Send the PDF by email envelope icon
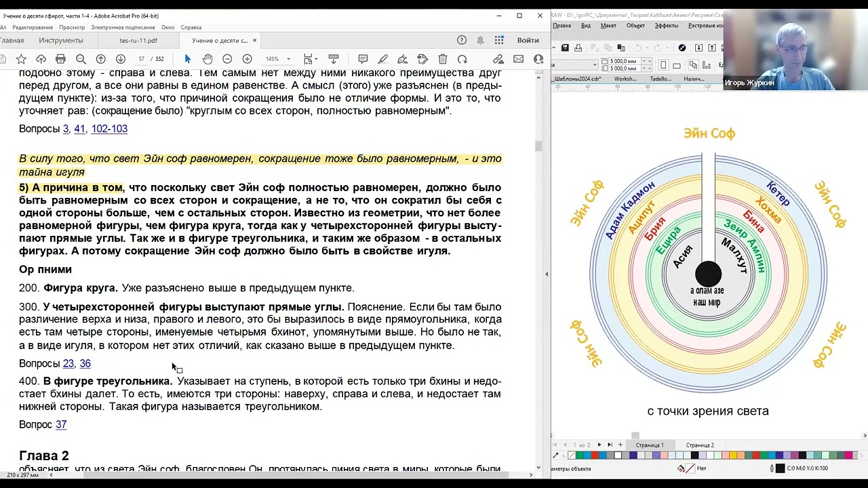This screenshot has height=488, width=868. pyautogui.click(x=519, y=59)
